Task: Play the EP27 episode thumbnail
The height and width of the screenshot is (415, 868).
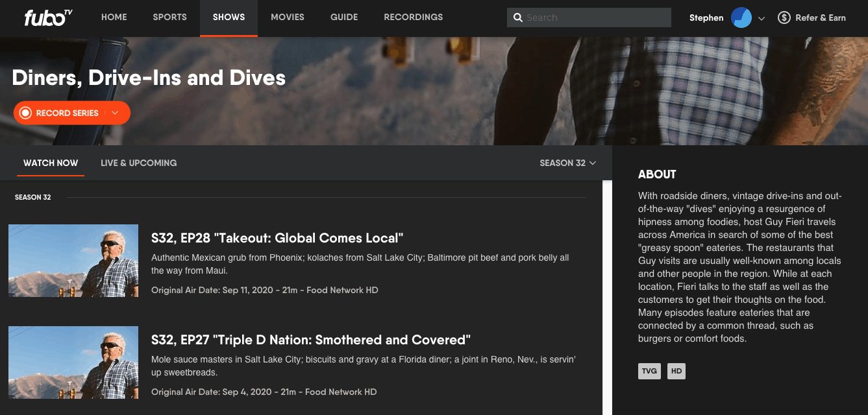Action: [73, 362]
